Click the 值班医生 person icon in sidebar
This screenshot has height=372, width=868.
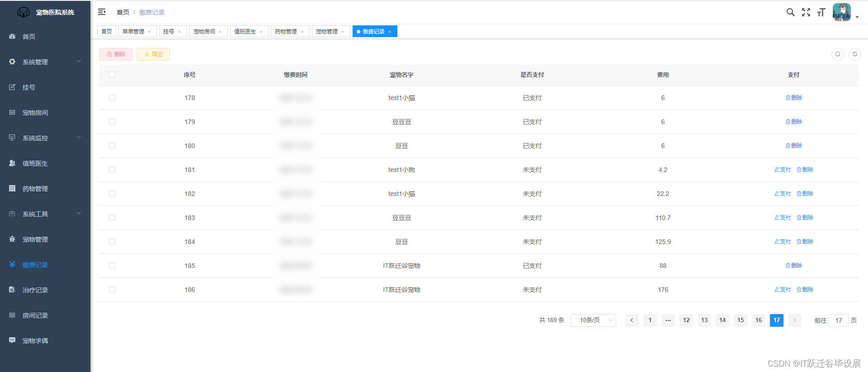click(x=12, y=163)
